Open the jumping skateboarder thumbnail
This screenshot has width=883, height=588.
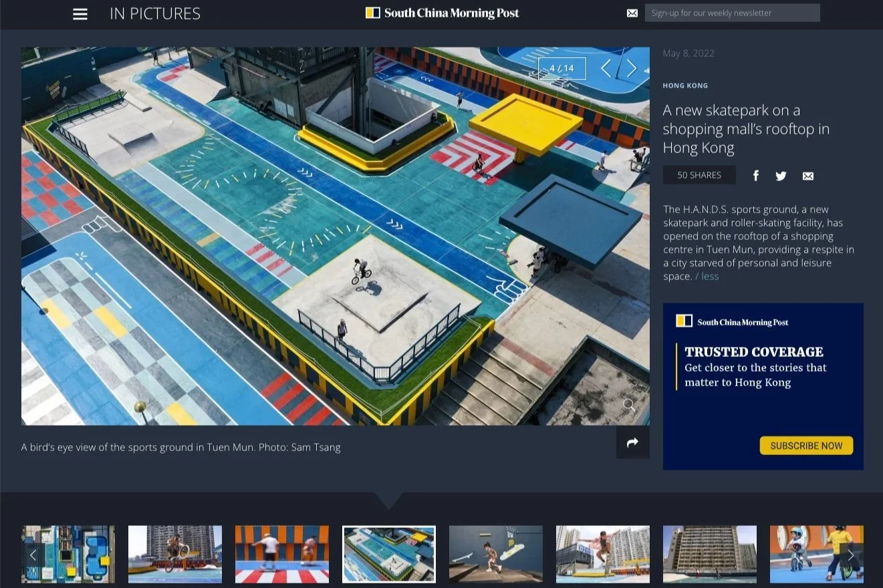603,554
